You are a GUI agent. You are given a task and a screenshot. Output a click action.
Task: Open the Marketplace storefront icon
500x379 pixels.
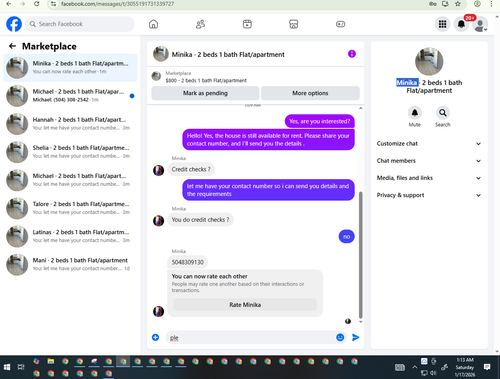coord(294,24)
